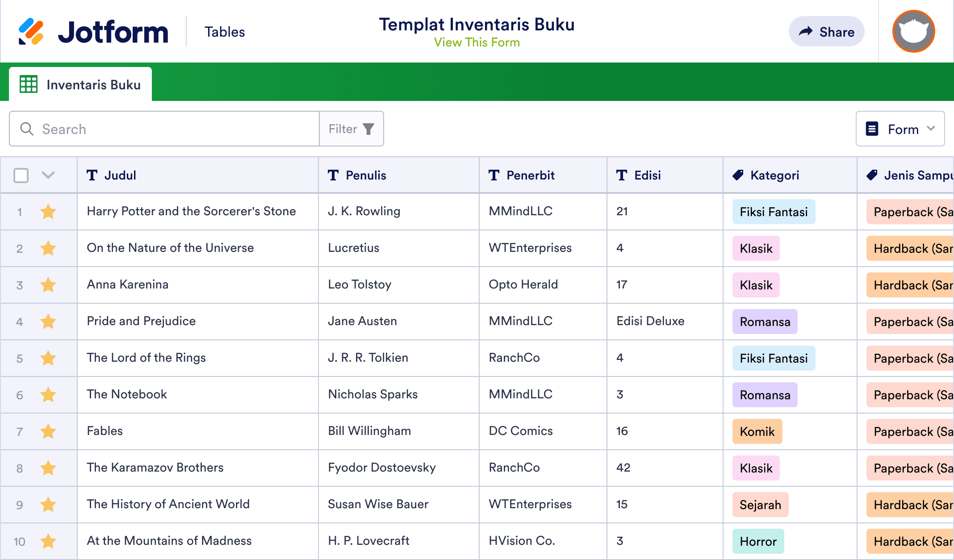Open the profile avatar icon
Viewport: 954px width, 560px height.
coord(913,31)
